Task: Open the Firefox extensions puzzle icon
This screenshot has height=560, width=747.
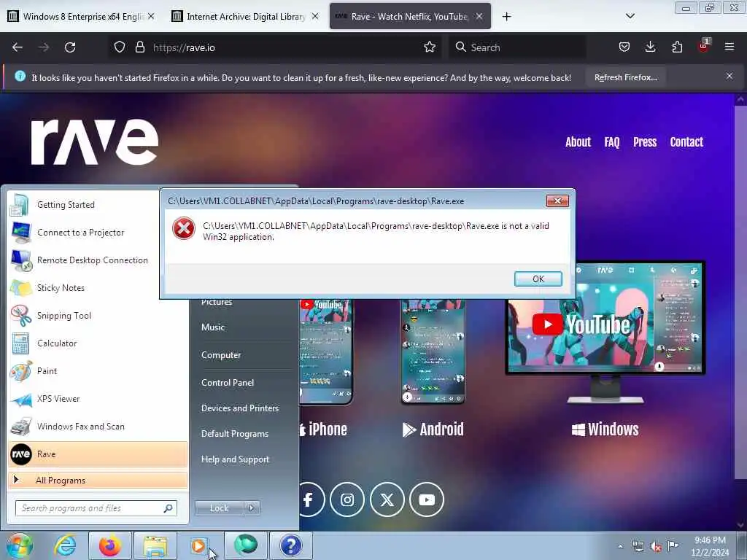Action: click(x=677, y=47)
